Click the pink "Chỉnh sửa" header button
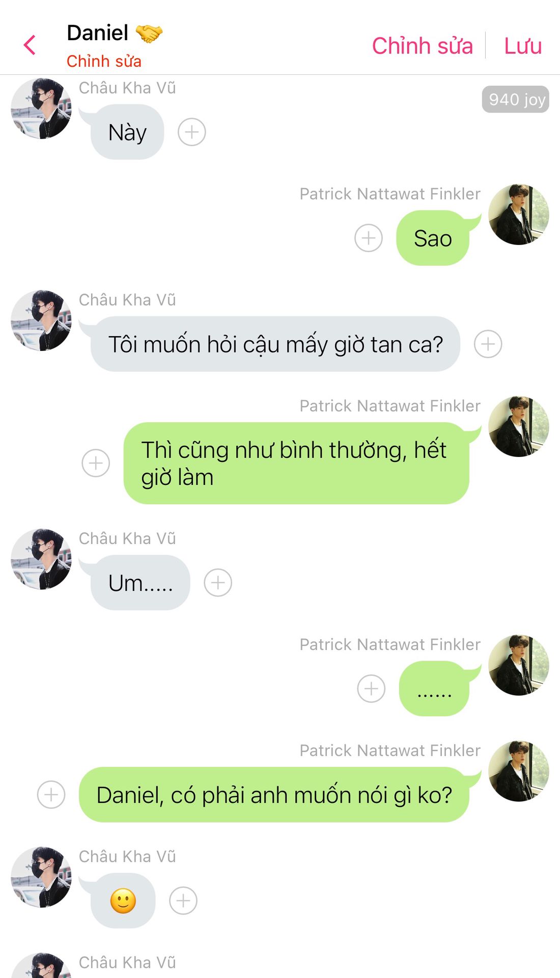 (422, 46)
